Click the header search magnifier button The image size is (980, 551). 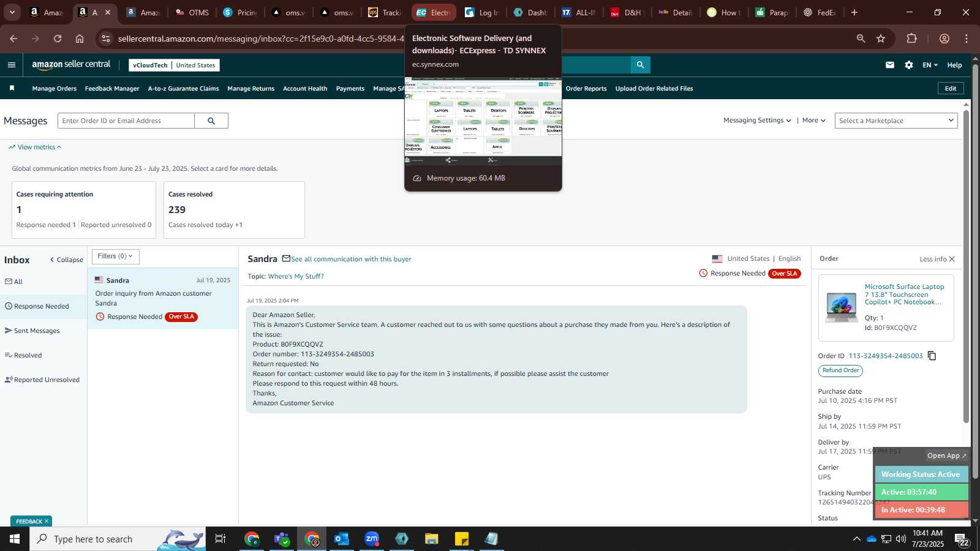click(640, 65)
